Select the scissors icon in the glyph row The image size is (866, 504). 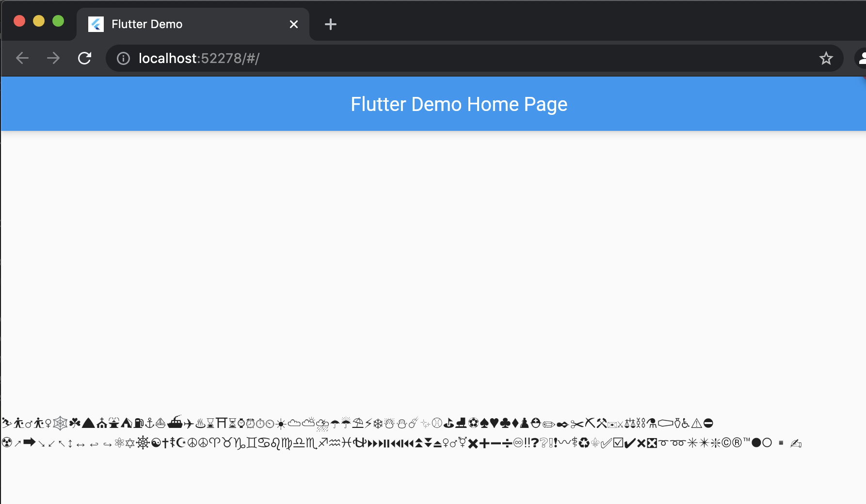[x=576, y=423]
